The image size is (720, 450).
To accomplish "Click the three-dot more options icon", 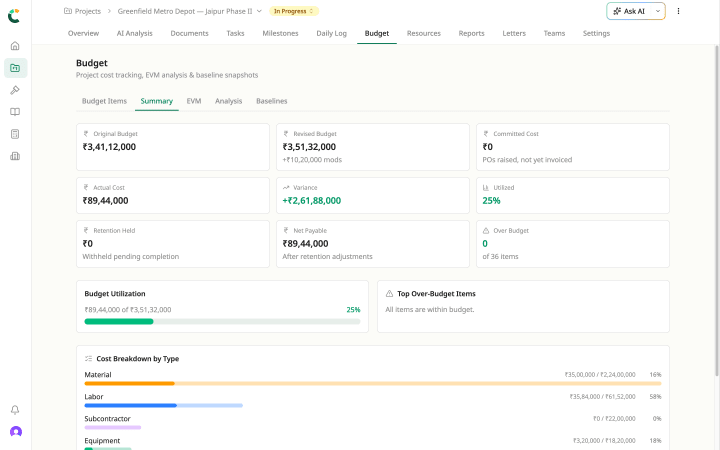I will (678, 11).
